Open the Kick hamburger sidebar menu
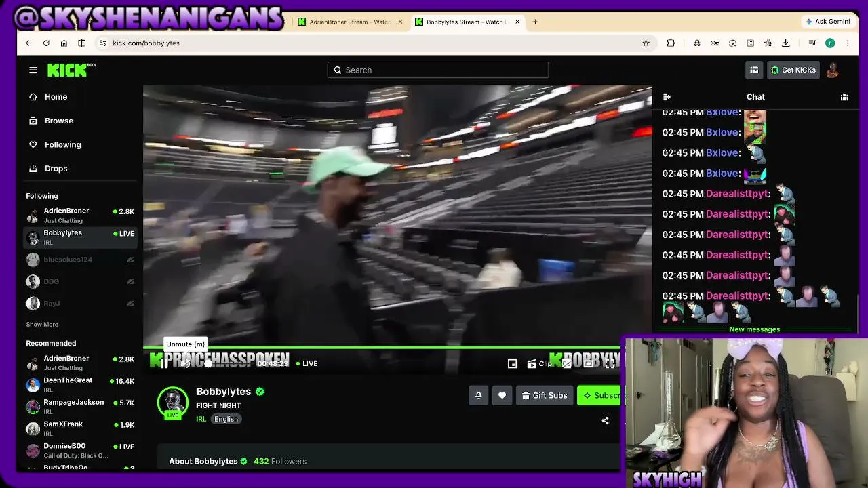The height and width of the screenshot is (488, 868). [33, 70]
